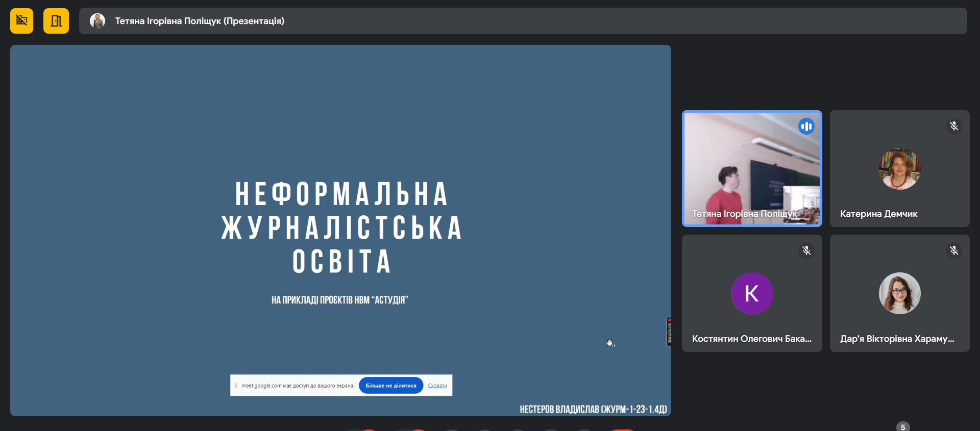The width and height of the screenshot is (980, 431).
Task: Click the name label "Костянтин Олегович Бака..."
Action: click(751, 339)
